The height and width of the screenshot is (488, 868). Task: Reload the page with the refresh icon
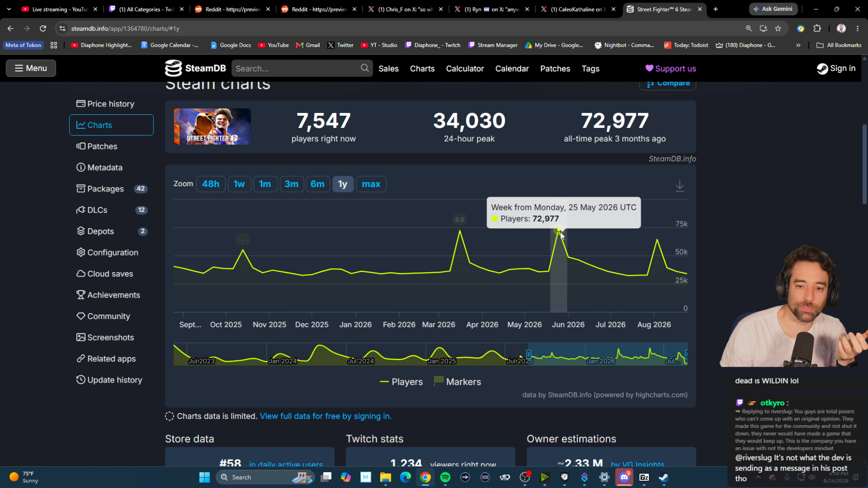pos(43,28)
